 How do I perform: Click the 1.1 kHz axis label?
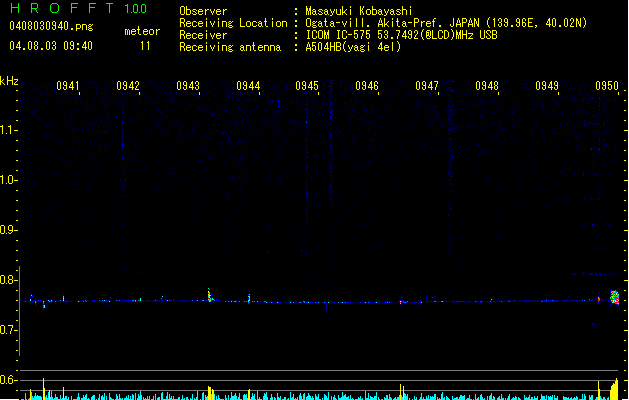coord(8,130)
